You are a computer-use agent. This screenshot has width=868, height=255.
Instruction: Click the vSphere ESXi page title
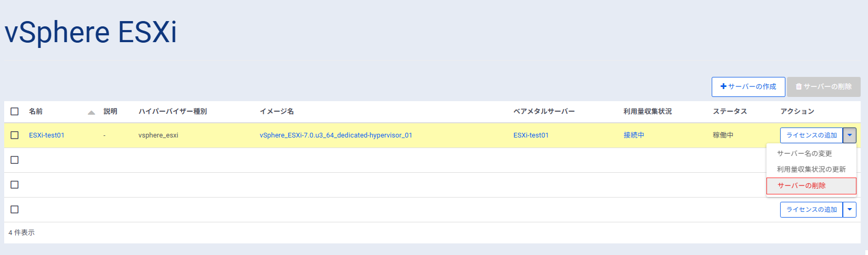tap(91, 32)
